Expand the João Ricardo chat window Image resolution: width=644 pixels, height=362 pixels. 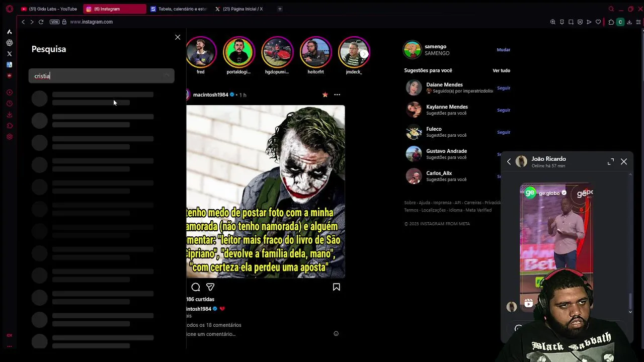tap(611, 161)
